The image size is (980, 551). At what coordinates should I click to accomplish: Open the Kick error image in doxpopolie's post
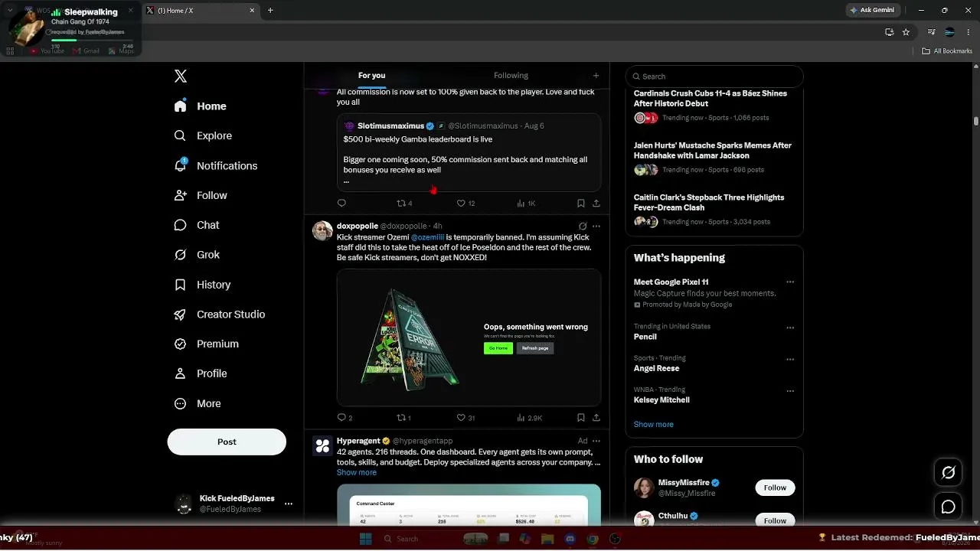tap(469, 337)
